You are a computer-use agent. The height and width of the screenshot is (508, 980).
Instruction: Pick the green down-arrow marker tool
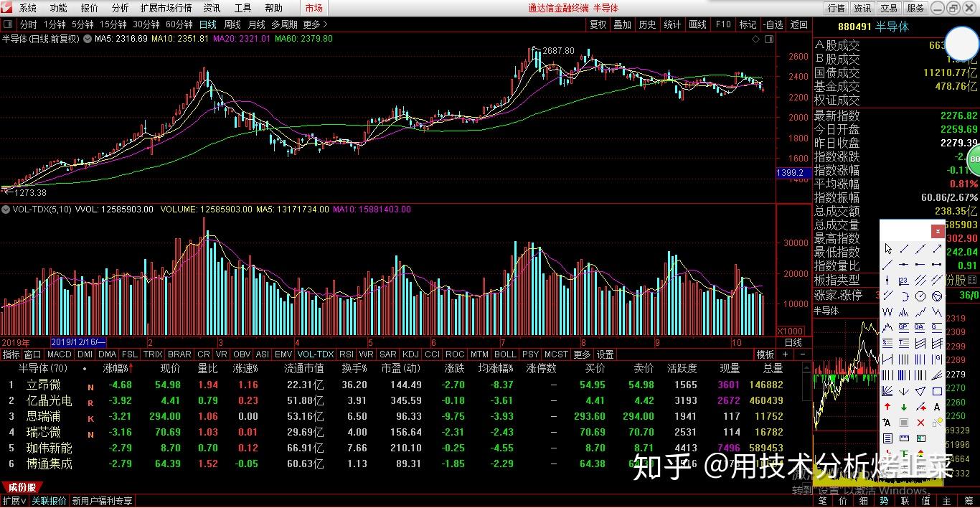[904, 407]
